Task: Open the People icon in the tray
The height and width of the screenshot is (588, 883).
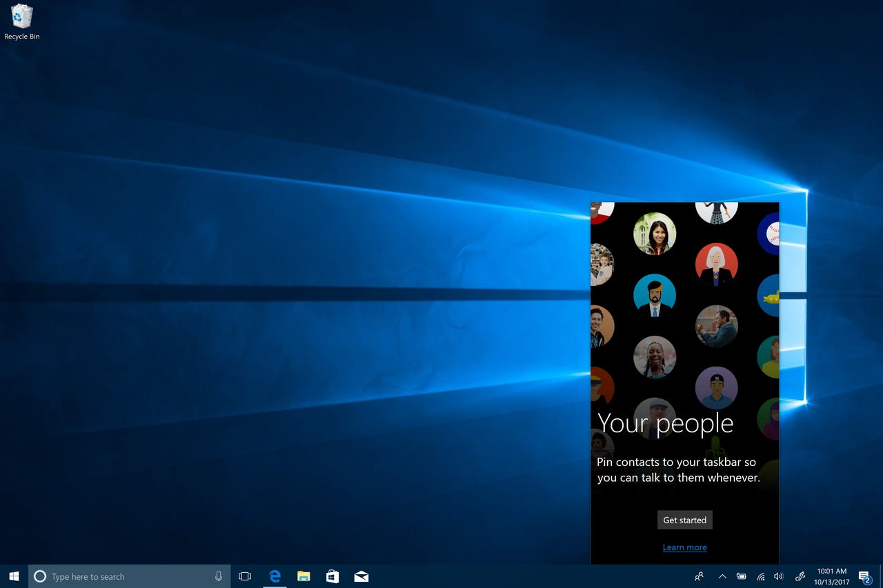Action: [698, 576]
